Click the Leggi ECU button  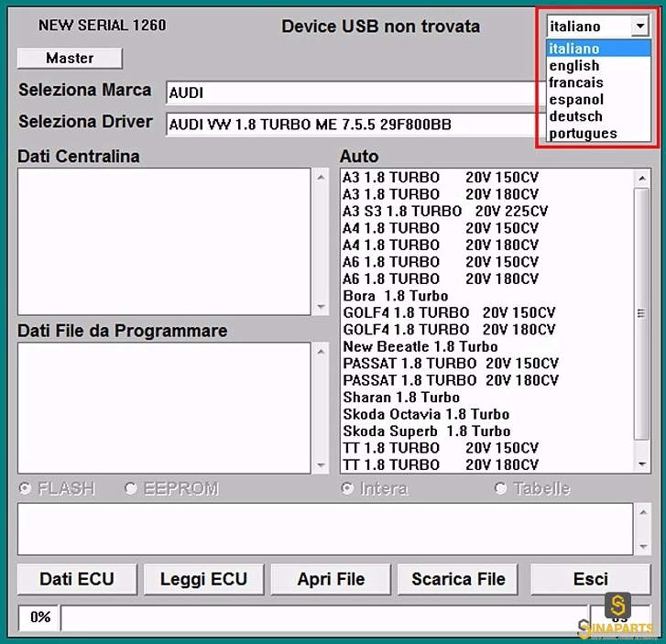pos(203,579)
